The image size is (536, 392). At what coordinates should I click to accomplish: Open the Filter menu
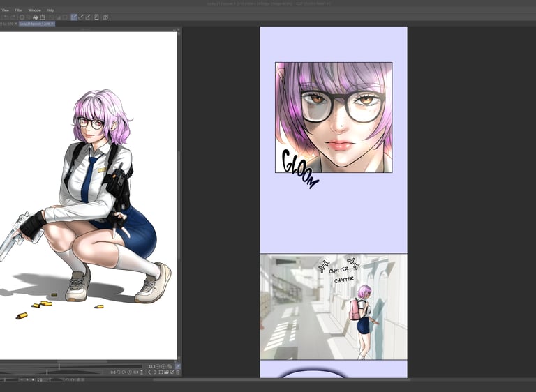click(18, 10)
